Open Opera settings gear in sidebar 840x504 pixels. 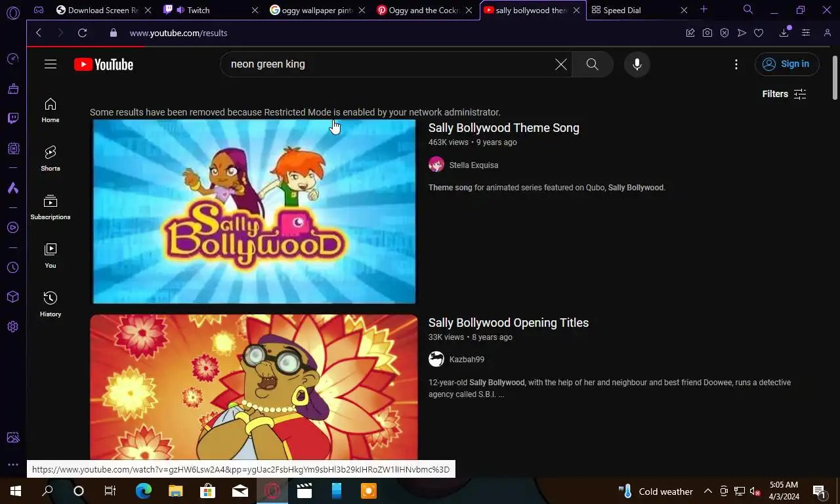point(13,326)
